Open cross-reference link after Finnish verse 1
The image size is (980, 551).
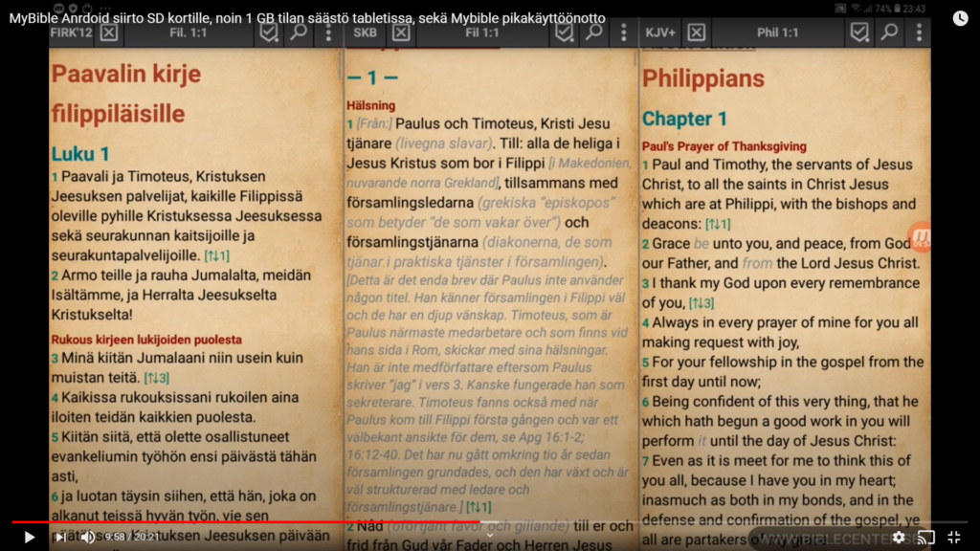click(217, 255)
